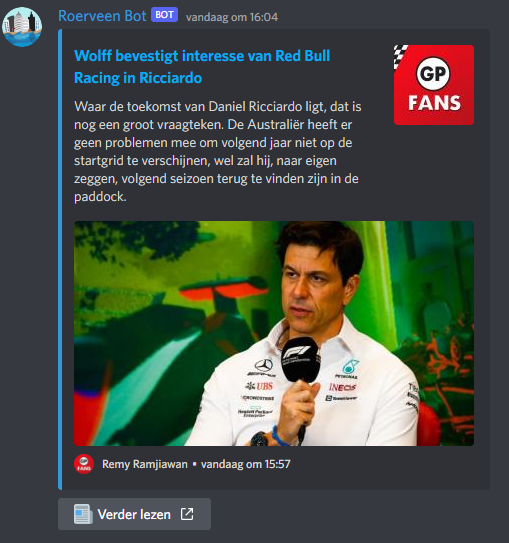Click the BOT badge next to username

[x=164, y=15]
